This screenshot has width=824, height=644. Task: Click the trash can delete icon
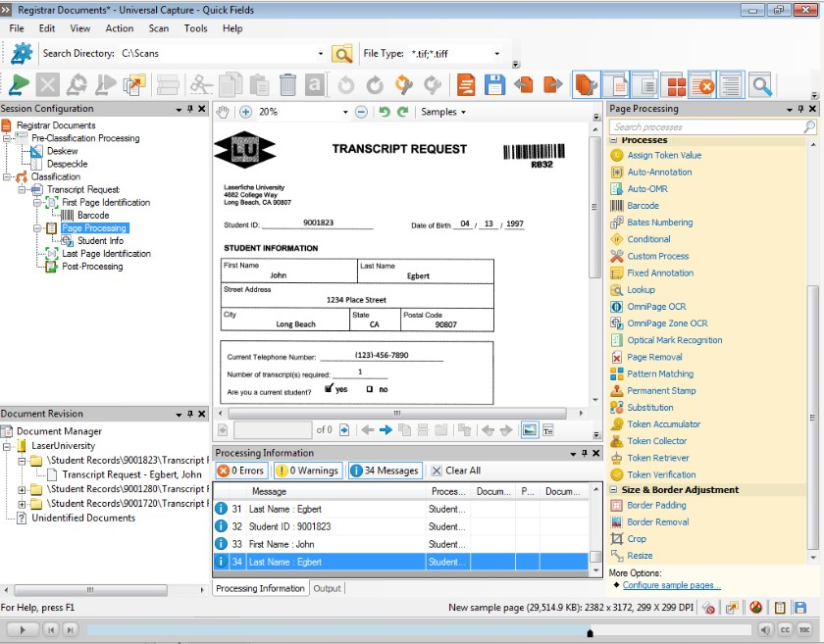287,84
